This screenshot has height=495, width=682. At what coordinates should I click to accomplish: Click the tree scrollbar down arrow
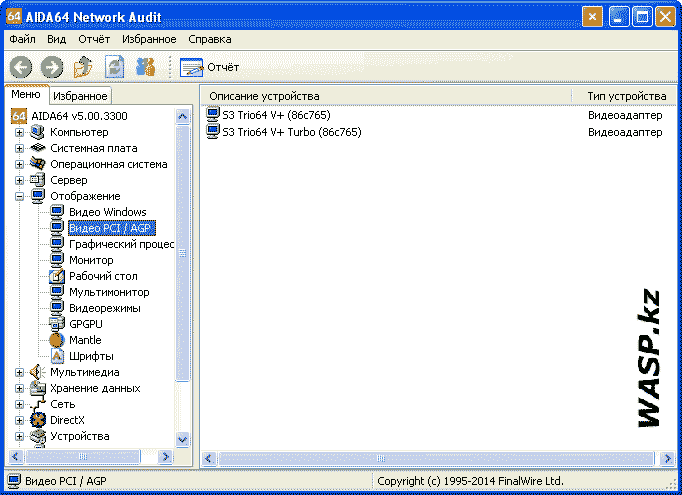click(x=183, y=439)
